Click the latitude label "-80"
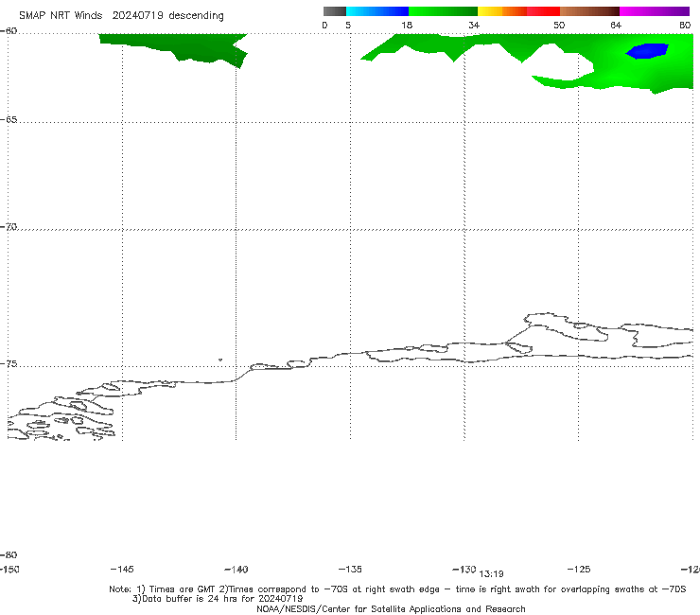 (x=9, y=554)
